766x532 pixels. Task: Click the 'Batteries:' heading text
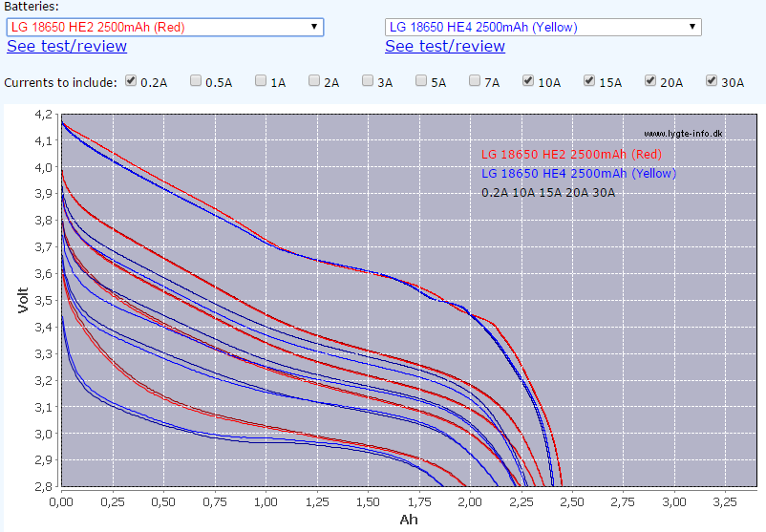[x=32, y=7]
